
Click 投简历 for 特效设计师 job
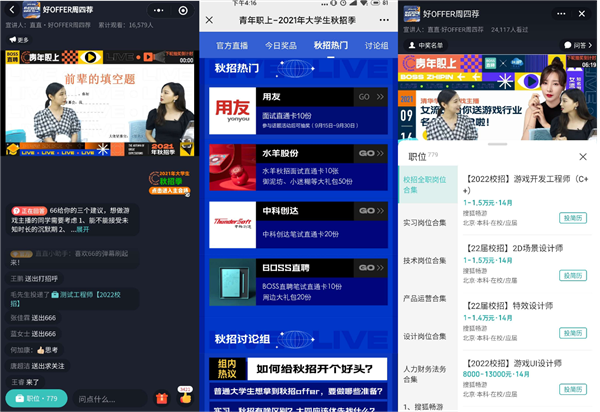point(573,333)
